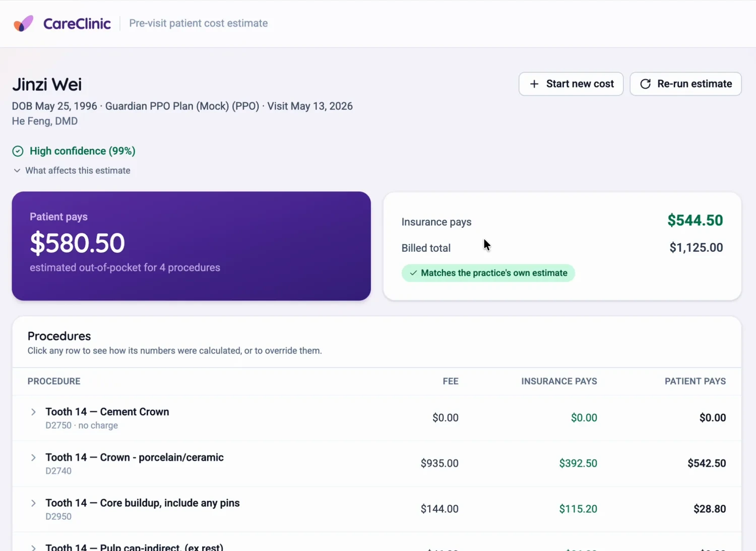The height and width of the screenshot is (551, 756).
Task: Click the D2740 procedure code
Action: [58, 471]
